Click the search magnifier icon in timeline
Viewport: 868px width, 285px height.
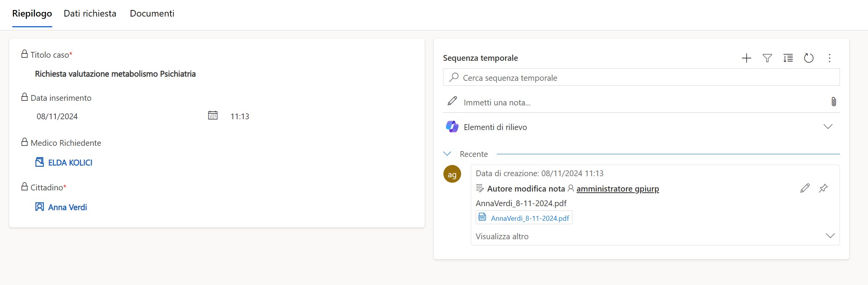(454, 77)
